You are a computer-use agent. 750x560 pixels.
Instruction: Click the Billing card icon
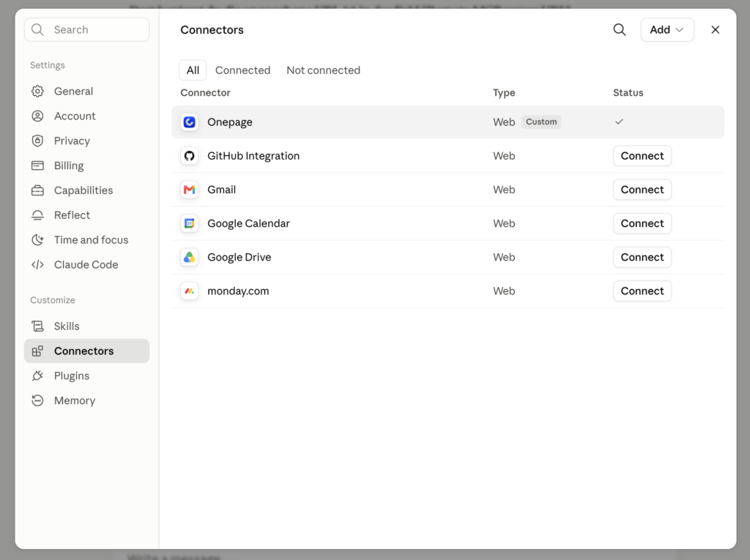tap(37, 165)
